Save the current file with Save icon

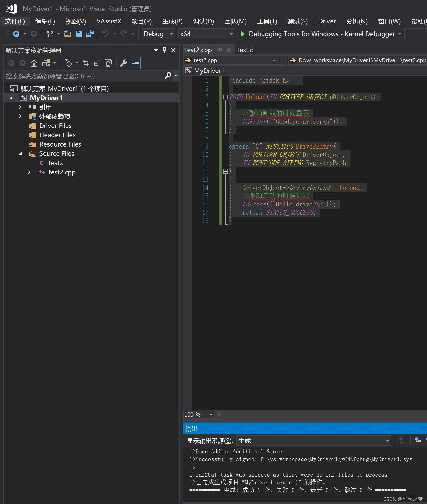(79, 34)
